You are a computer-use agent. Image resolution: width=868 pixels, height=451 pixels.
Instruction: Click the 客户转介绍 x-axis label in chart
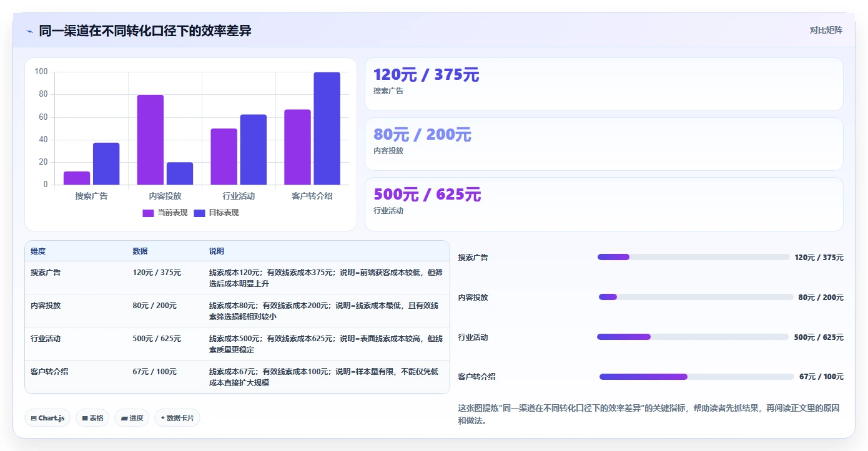tap(312, 196)
